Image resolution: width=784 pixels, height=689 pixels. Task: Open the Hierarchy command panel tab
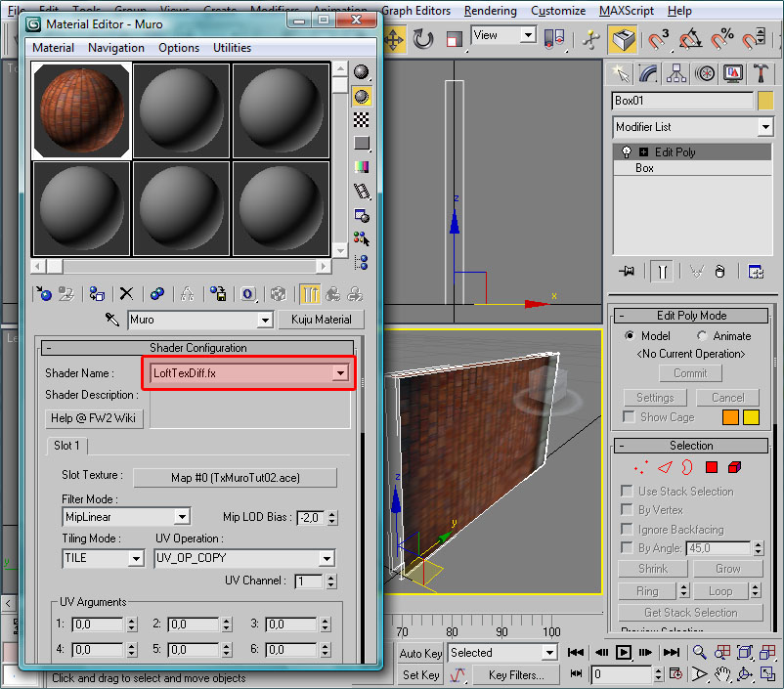click(x=676, y=73)
